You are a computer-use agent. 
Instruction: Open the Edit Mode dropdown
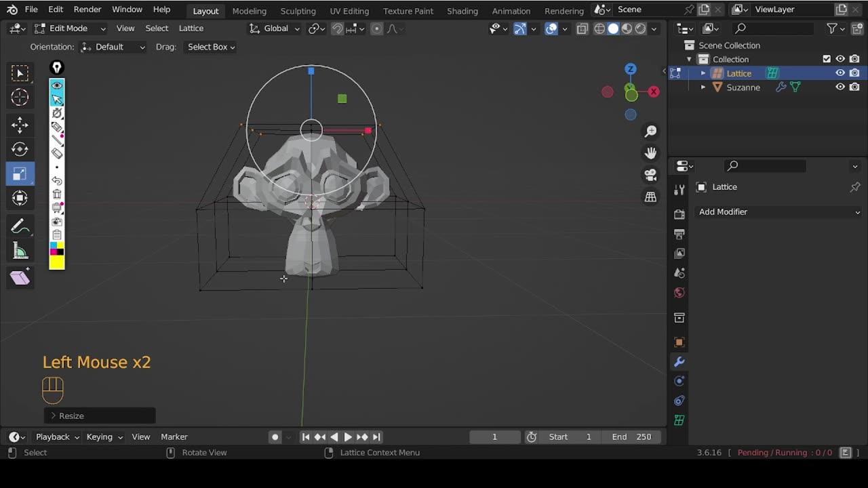pyautogui.click(x=71, y=28)
